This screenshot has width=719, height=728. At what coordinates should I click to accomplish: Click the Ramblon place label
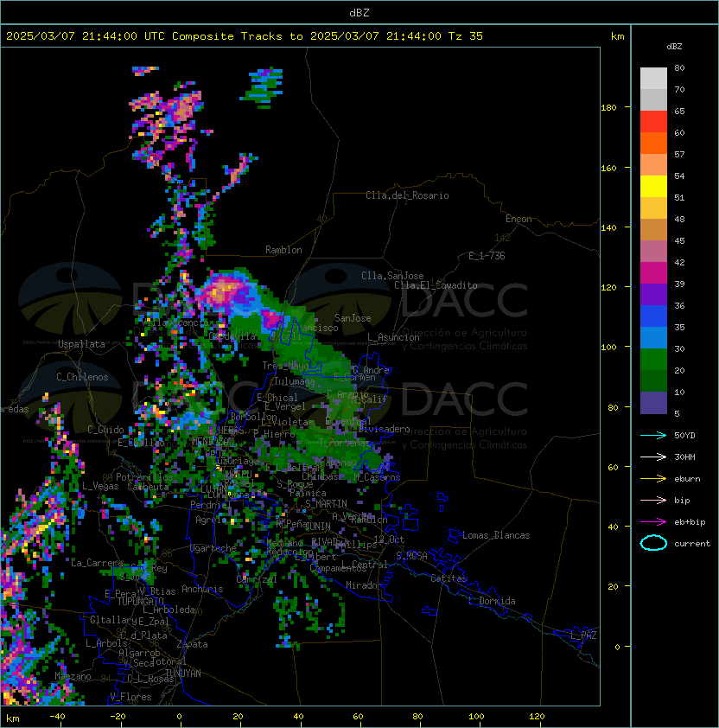(283, 250)
